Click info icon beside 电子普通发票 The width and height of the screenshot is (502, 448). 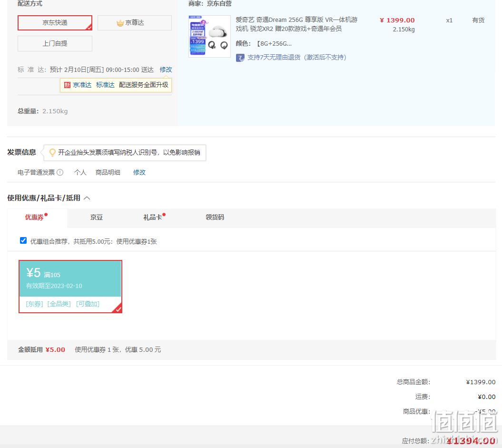click(x=60, y=172)
